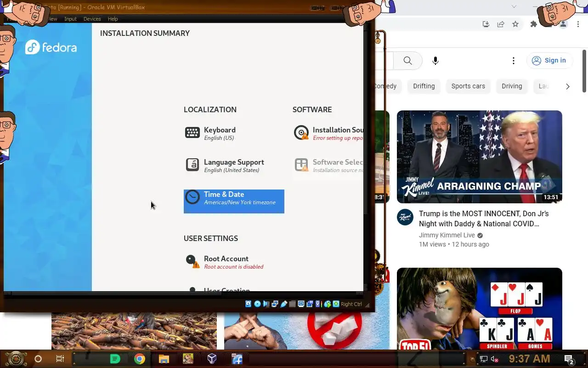Open the Devices menu in VirtualBox
The image size is (588, 368).
[x=92, y=19]
